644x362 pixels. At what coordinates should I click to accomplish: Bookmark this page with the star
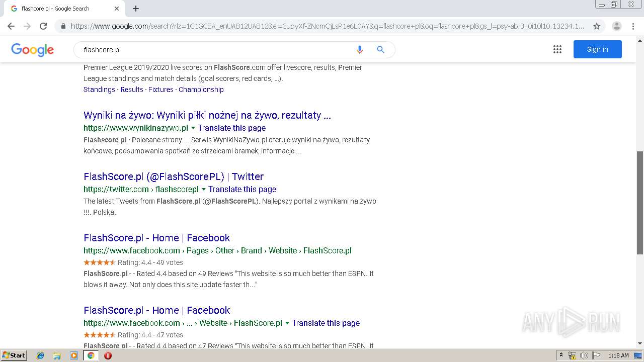click(x=597, y=26)
